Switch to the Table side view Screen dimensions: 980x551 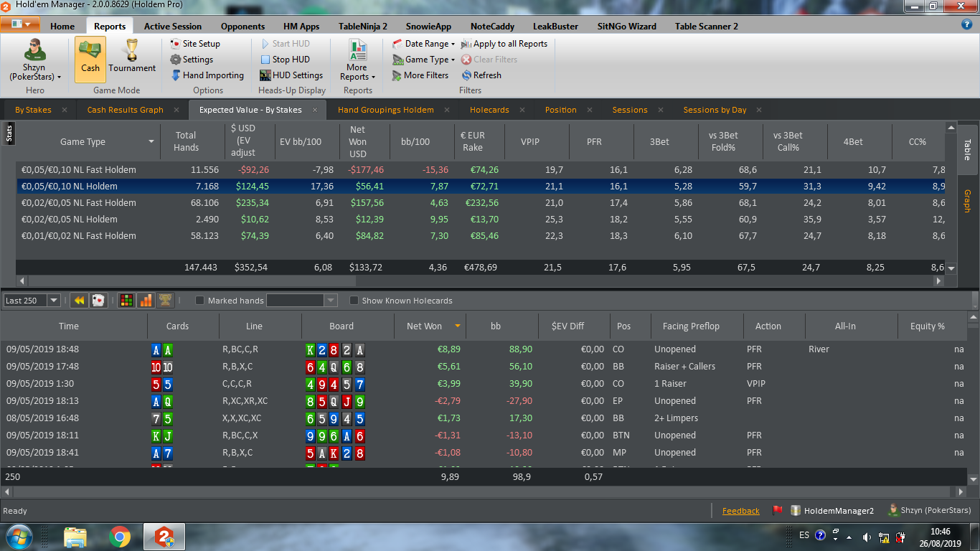(x=967, y=150)
